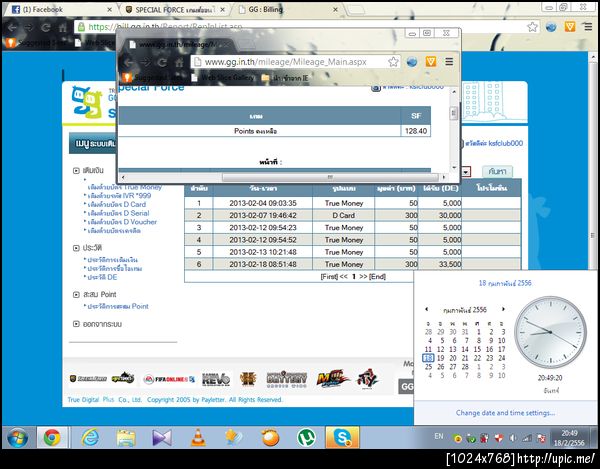This screenshot has height=469, width=600.
Task: Go to next month in calendar
Action: coord(503,309)
